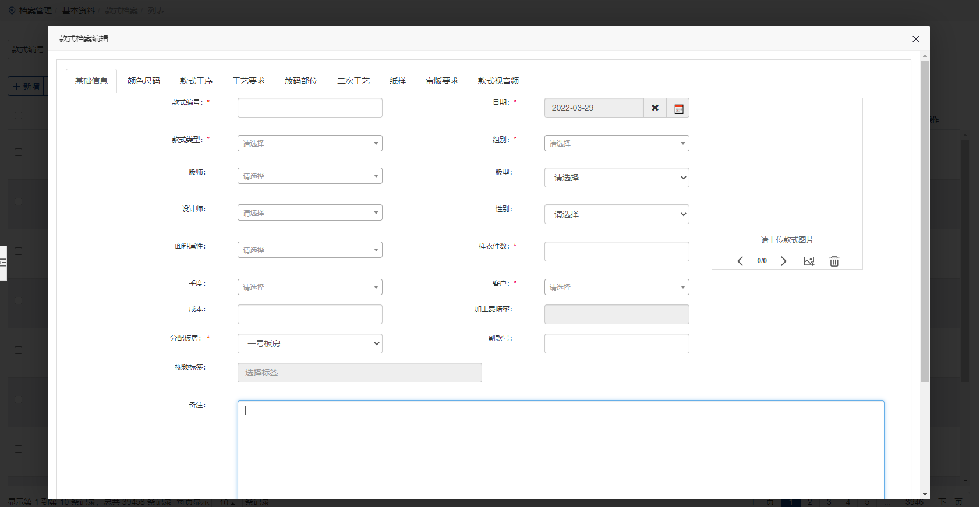Close the 款式档案编辑 dialog
Screen dimensions: 980x507
(x=915, y=39)
